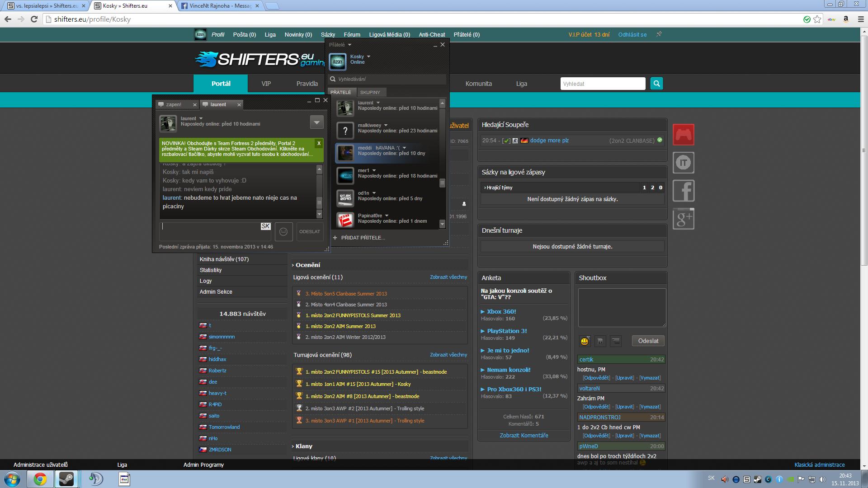Screen dimensions: 868x488
Task: Vote for the Xbox 360! poll option
Action: (x=501, y=311)
